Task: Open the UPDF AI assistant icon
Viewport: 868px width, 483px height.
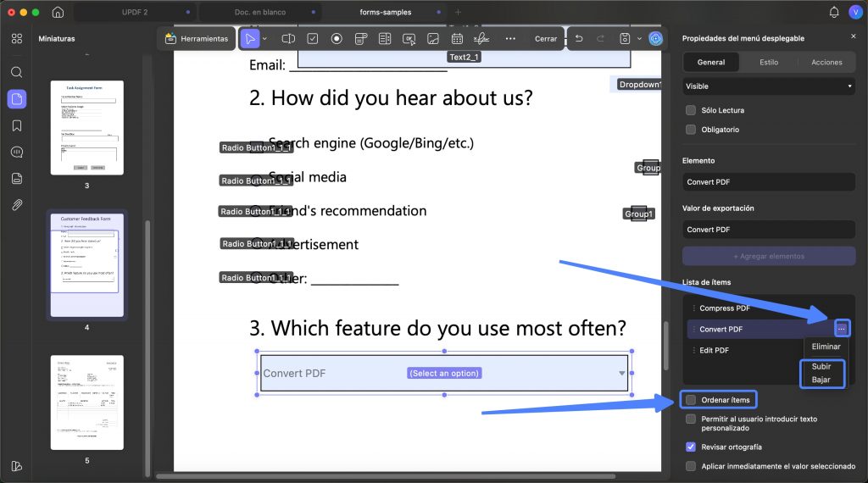Action: [x=655, y=39]
